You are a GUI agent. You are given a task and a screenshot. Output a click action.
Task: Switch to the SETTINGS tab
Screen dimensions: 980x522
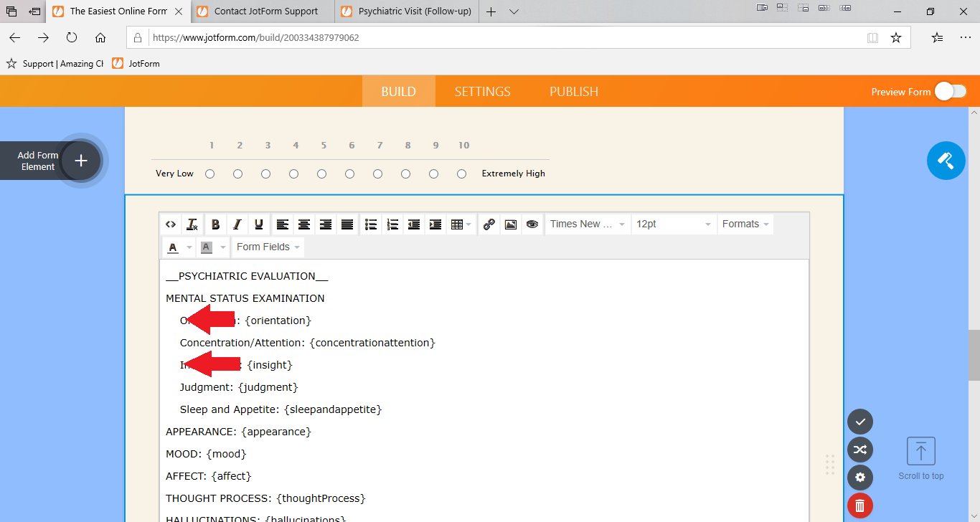click(482, 91)
